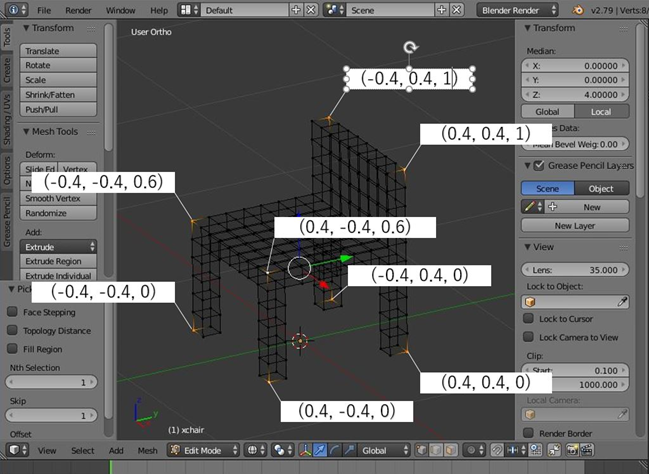Click the Shrink/Fatten button
This screenshot has width=649, height=474.
(x=58, y=95)
